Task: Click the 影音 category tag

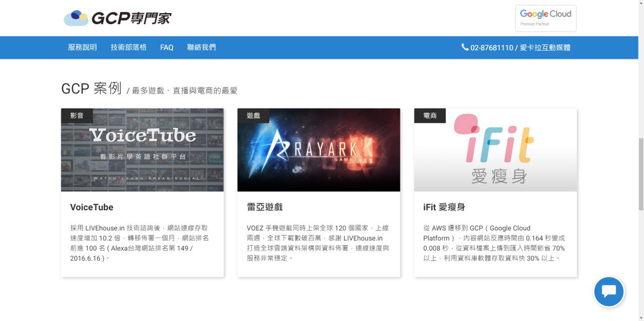Action: 77,116
